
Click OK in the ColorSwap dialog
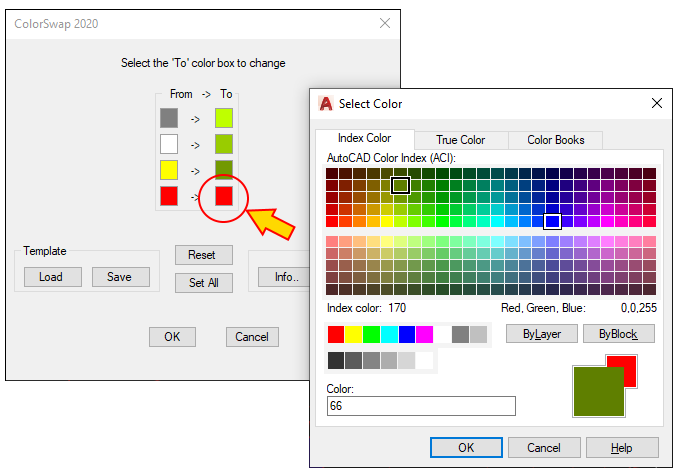click(172, 337)
